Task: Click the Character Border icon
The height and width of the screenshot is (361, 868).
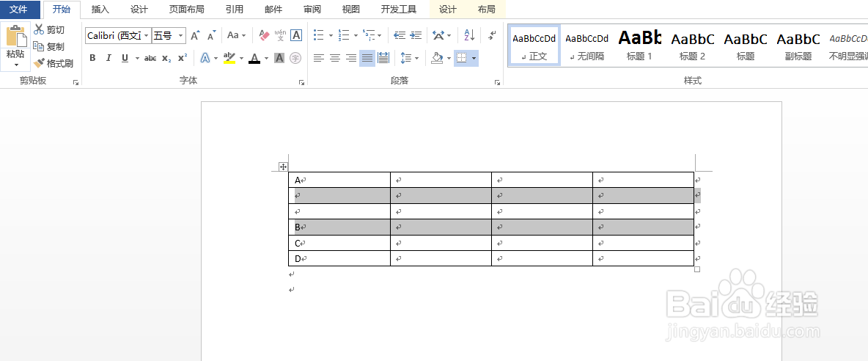Action: pos(297,35)
